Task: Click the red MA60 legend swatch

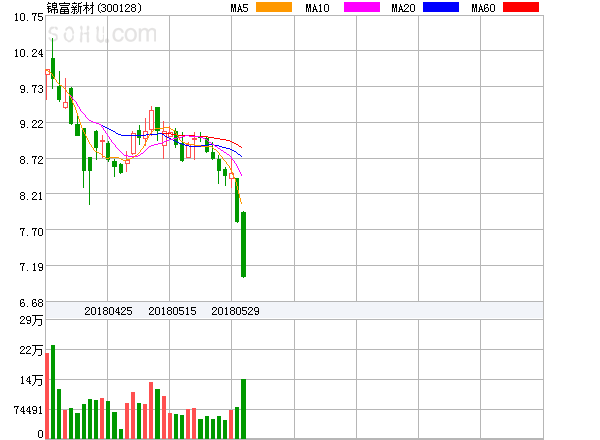Action: point(521,7)
